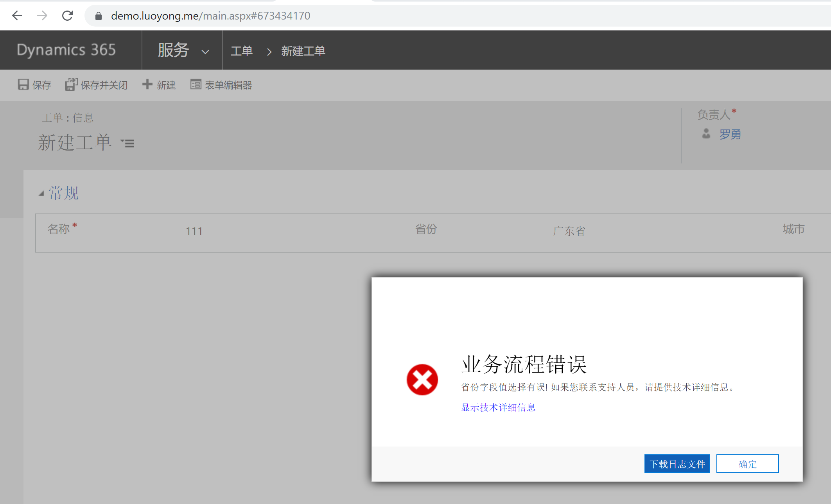831x504 pixels.
Task: Expand the chevron next to 服务
Action: pos(205,52)
